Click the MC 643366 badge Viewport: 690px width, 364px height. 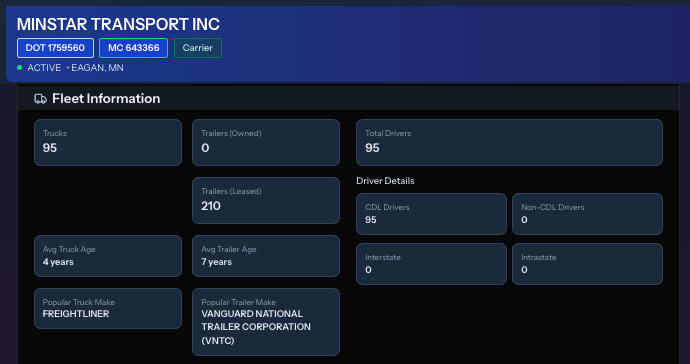tap(133, 48)
